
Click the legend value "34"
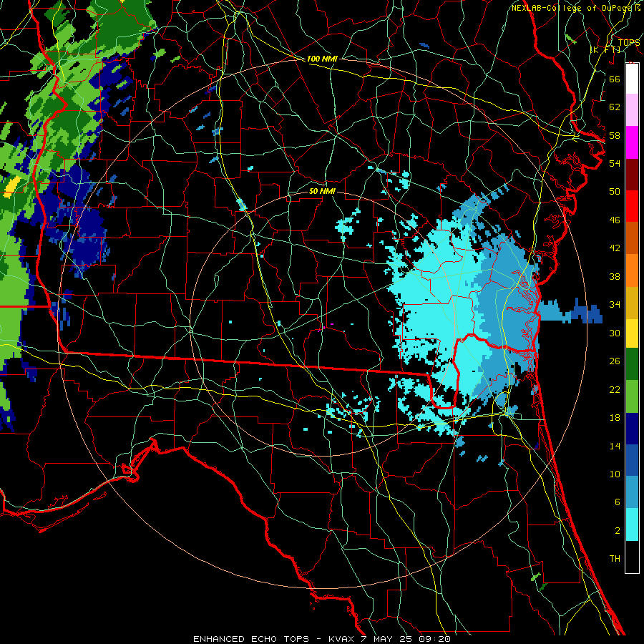coord(615,305)
